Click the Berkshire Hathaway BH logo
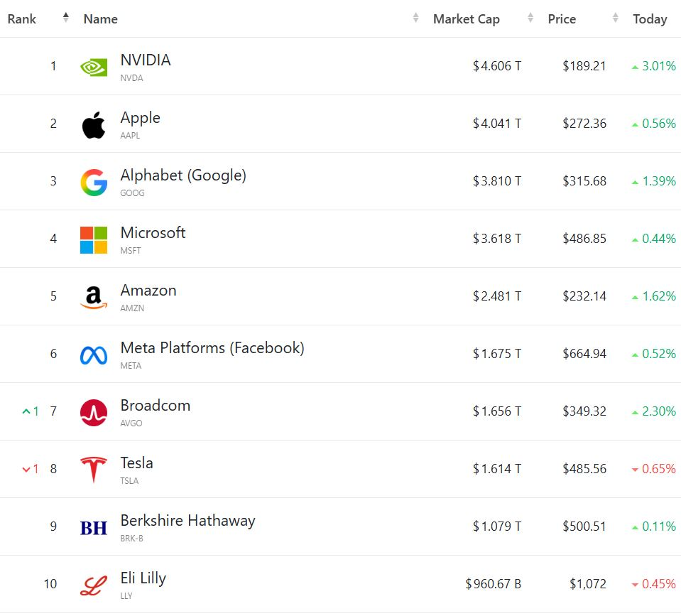 point(94,527)
